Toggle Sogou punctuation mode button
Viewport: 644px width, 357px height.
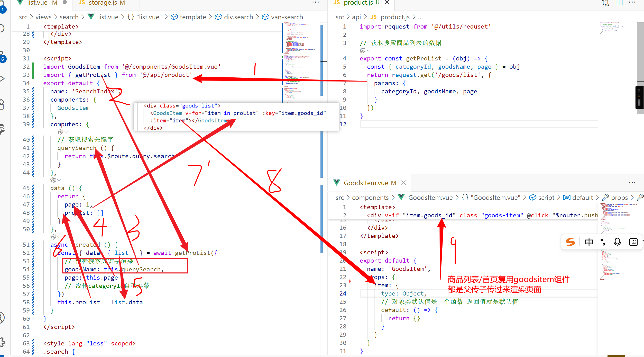coord(603,242)
